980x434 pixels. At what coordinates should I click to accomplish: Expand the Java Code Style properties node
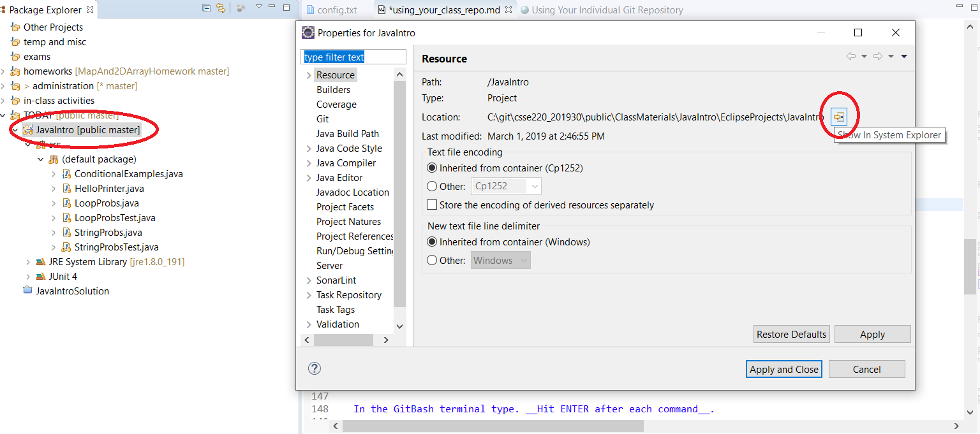click(308, 148)
